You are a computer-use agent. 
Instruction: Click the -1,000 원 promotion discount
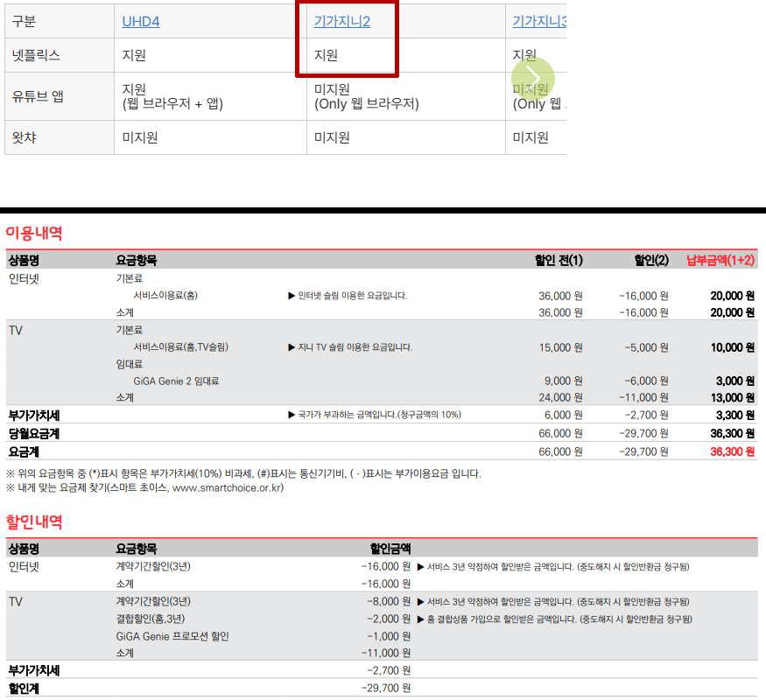point(389,636)
